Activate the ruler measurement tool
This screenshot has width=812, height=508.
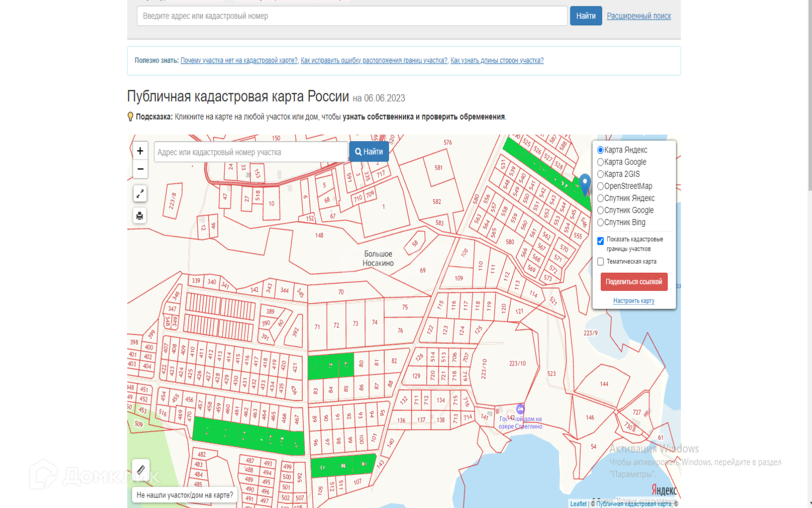coord(141,469)
